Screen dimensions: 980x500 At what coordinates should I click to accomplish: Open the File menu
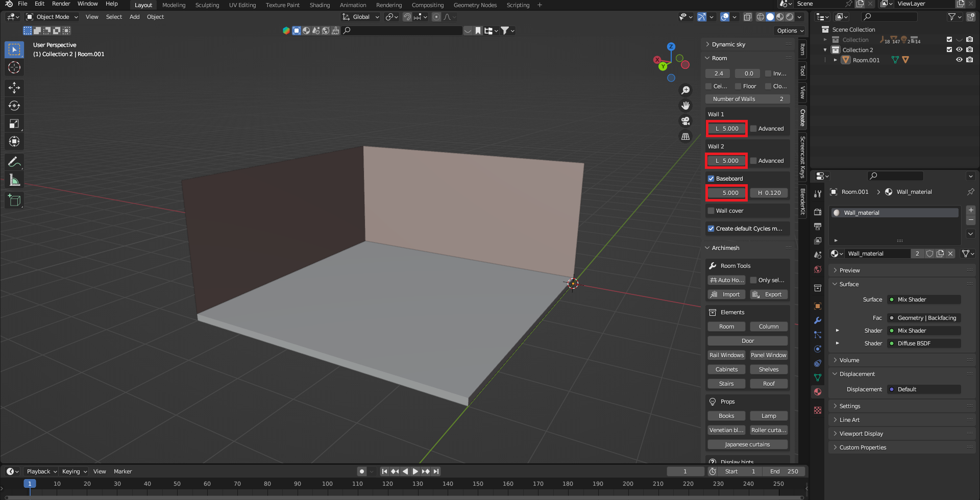point(22,4)
